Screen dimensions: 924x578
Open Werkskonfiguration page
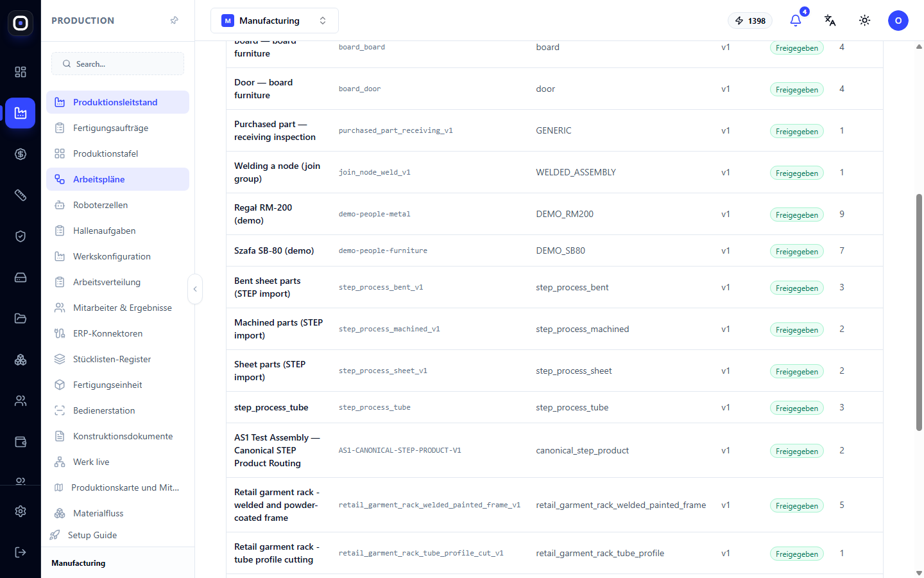pos(117,256)
